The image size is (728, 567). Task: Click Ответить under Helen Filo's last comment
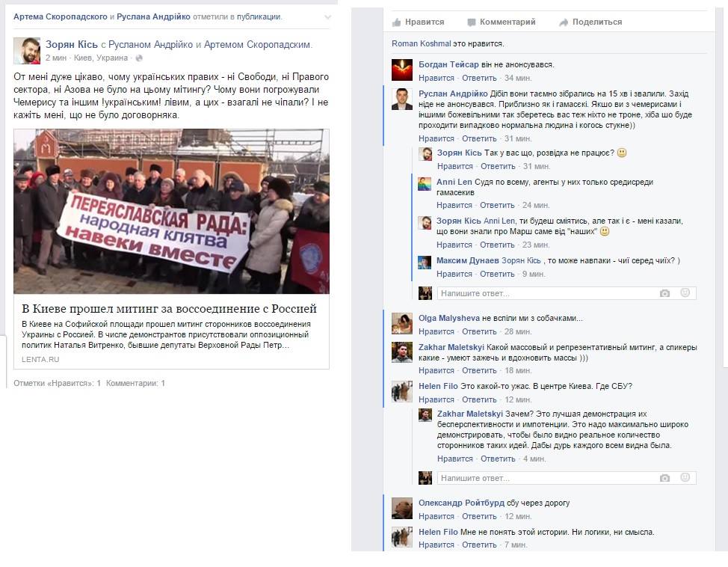point(479,545)
